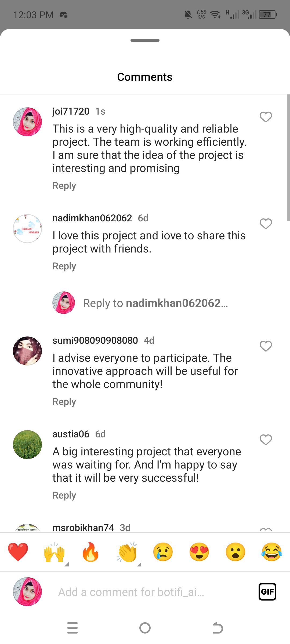Viewport: 290px width, 644px height.
Task: Insert fire emoji reaction
Action: (90, 552)
